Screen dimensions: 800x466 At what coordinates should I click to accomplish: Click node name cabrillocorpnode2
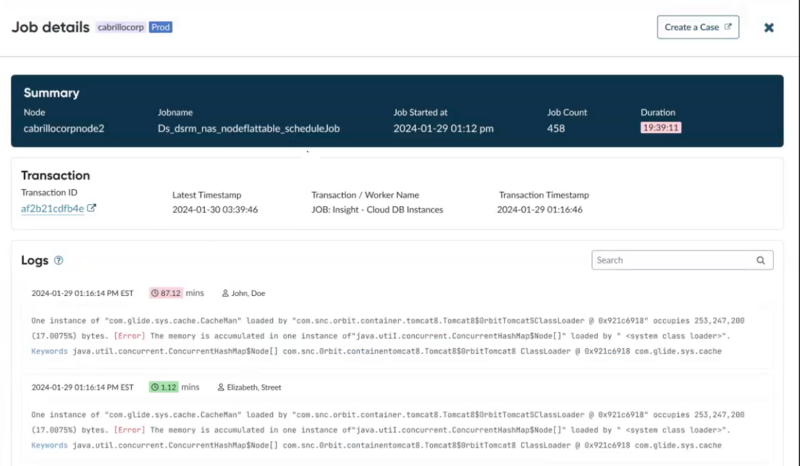(x=64, y=128)
